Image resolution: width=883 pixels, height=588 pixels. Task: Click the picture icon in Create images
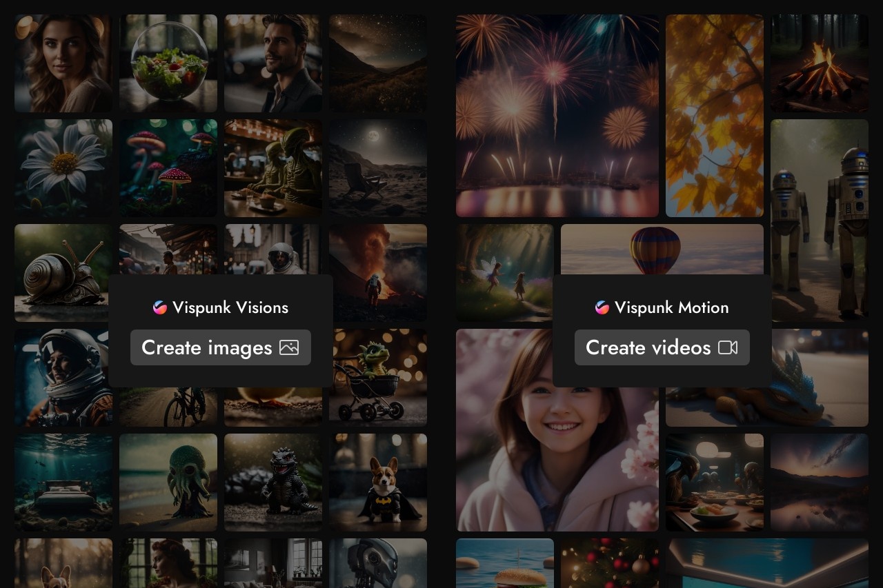(289, 347)
